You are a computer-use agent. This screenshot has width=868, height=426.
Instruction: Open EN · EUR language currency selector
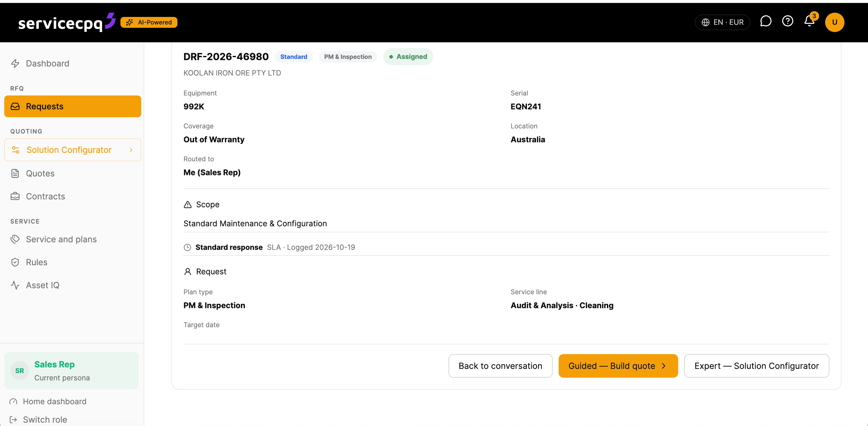(722, 22)
